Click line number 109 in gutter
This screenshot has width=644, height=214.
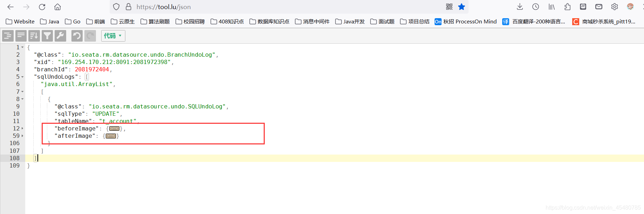[15, 165]
